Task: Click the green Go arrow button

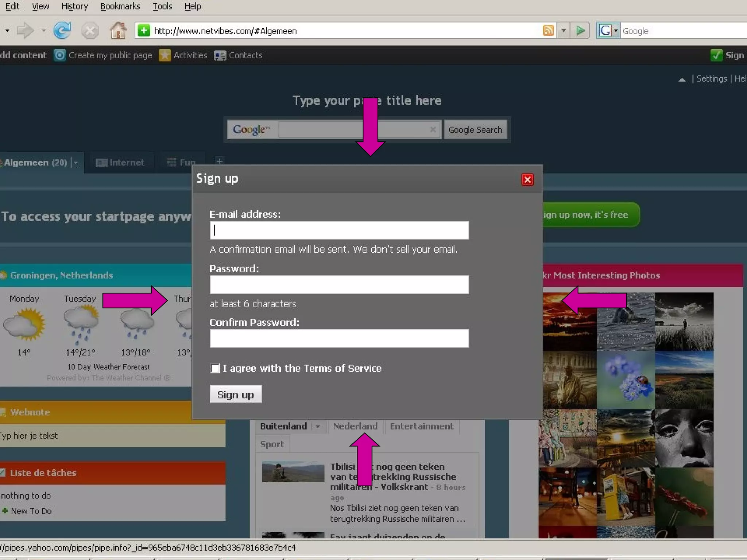Action: click(580, 31)
